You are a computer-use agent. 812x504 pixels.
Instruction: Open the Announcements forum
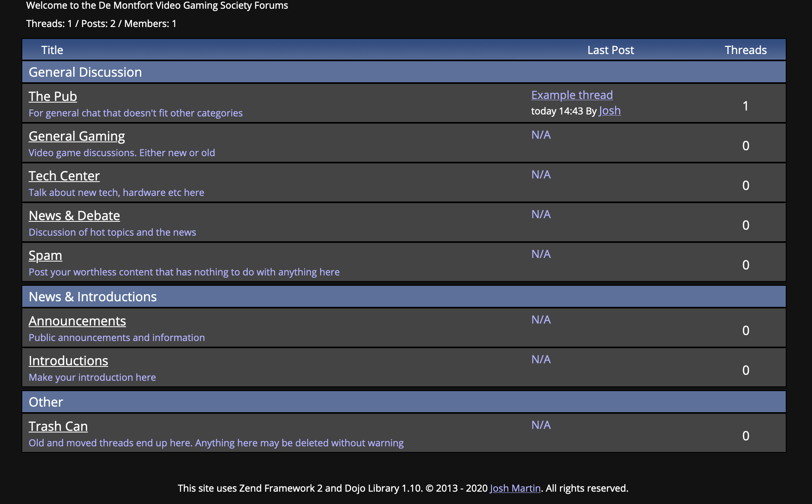77,321
